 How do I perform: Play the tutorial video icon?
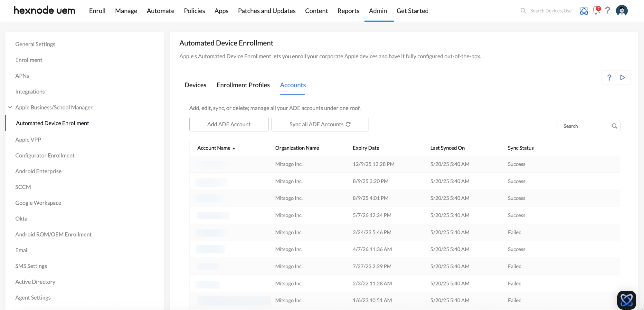tap(622, 77)
